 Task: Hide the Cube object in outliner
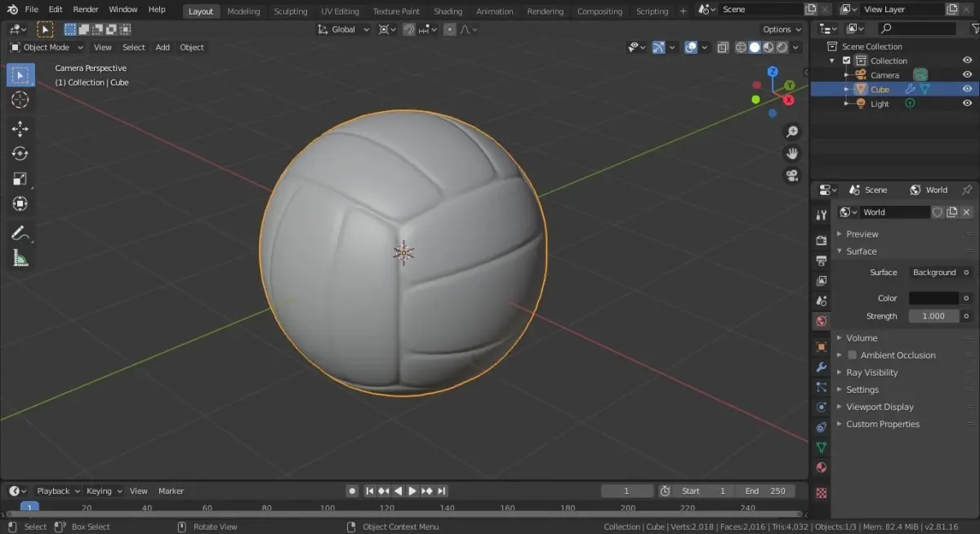click(967, 89)
